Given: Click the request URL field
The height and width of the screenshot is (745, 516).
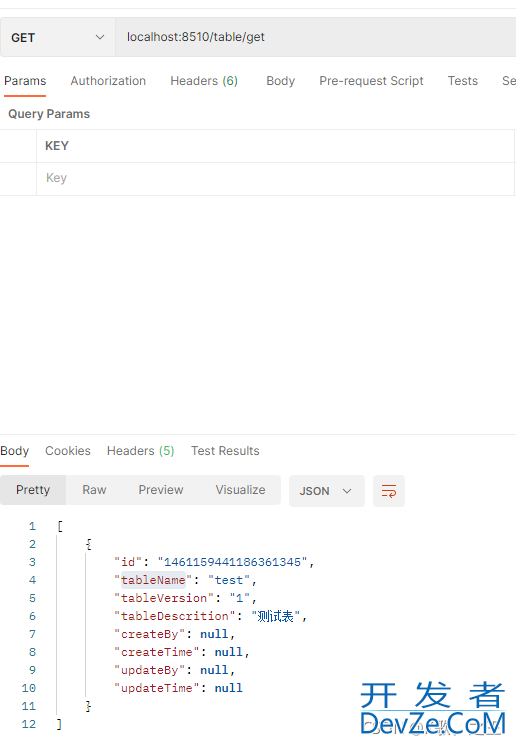Looking at the screenshot, I should pyautogui.click(x=315, y=38).
